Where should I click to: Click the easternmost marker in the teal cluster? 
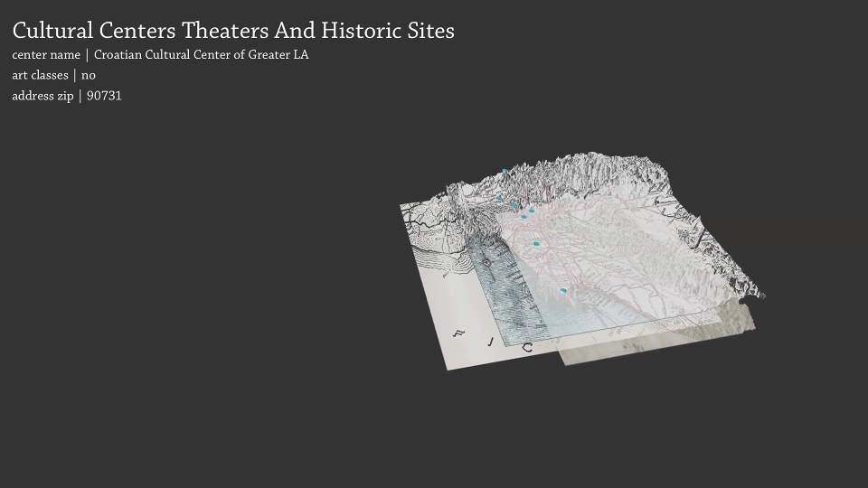532,211
